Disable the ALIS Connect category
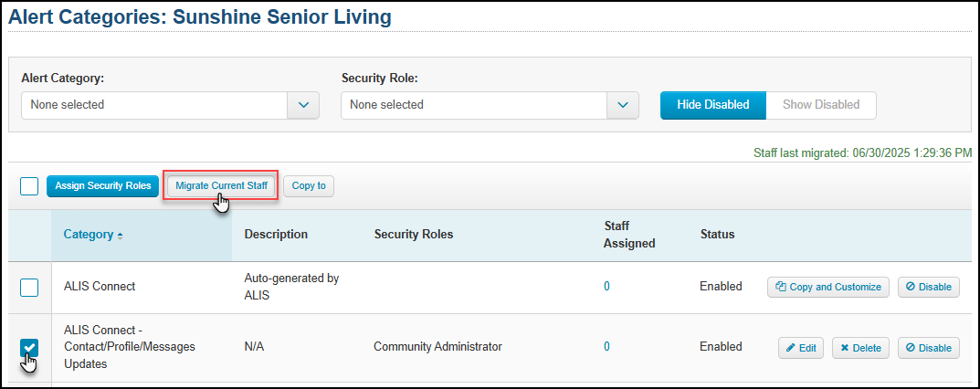This screenshot has width=980, height=389. (x=928, y=287)
